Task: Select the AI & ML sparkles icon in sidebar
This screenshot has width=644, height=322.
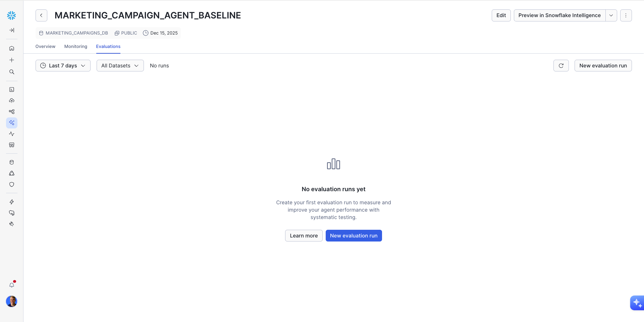Action: point(12,123)
